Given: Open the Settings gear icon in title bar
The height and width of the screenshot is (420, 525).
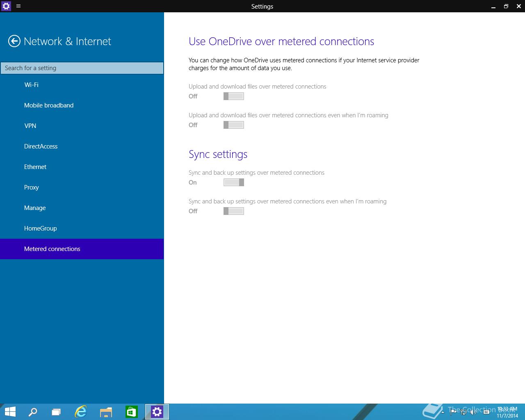Looking at the screenshot, I should pyautogui.click(x=6, y=6).
